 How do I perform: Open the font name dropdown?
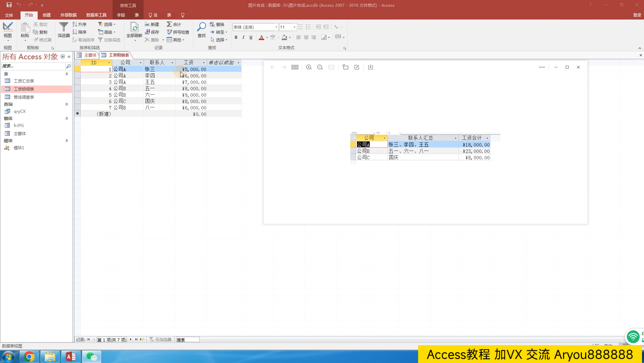276,27
